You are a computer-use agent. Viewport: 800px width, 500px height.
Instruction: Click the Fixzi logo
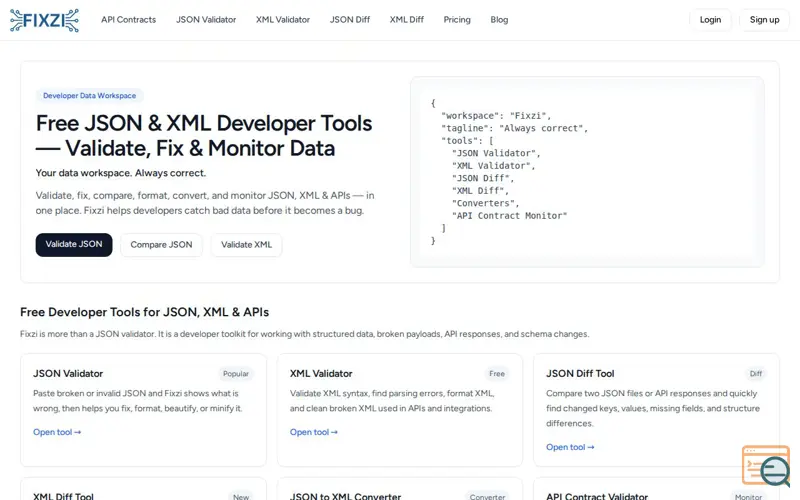[x=44, y=20]
